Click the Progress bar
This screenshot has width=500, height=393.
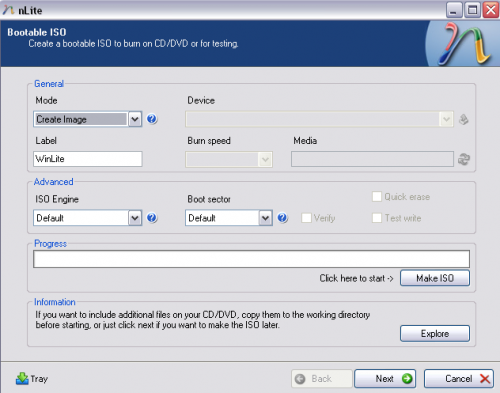click(x=251, y=259)
